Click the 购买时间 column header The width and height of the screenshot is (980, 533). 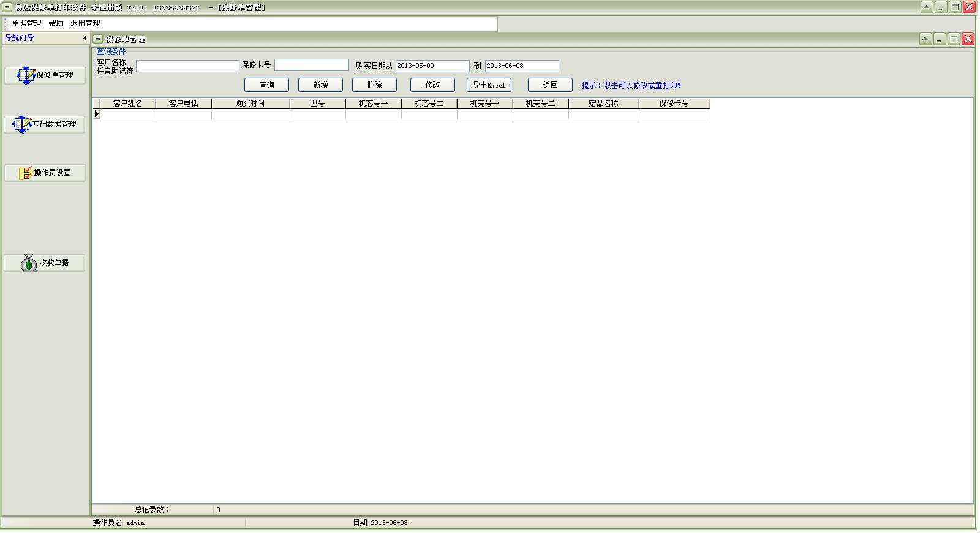tap(251, 104)
